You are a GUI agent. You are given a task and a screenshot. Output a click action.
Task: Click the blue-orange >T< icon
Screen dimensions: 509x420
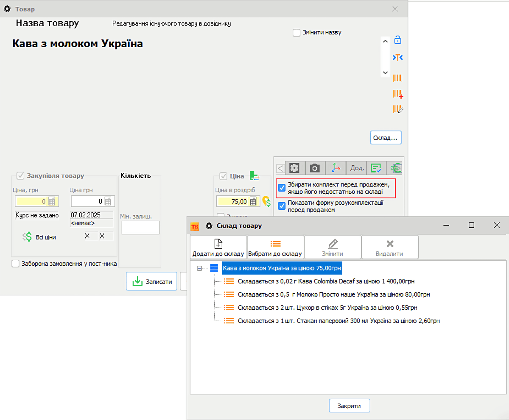397,57
